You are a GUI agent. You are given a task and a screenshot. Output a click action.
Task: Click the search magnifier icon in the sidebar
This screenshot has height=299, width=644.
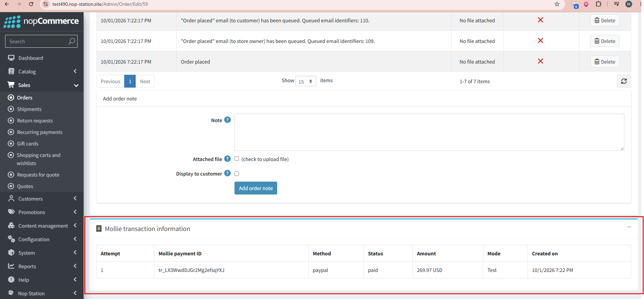tap(71, 41)
